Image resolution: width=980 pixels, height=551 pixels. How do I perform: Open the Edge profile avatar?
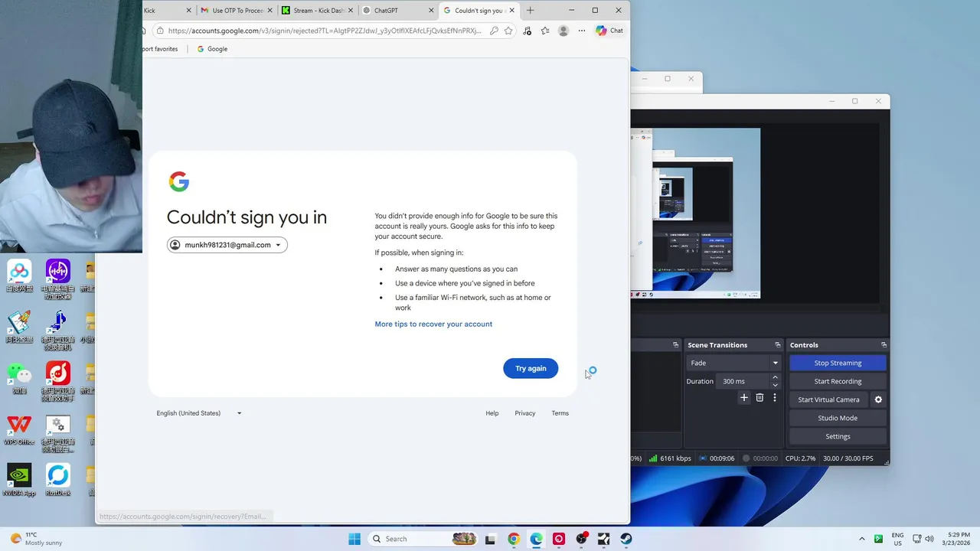tap(563, 31)
